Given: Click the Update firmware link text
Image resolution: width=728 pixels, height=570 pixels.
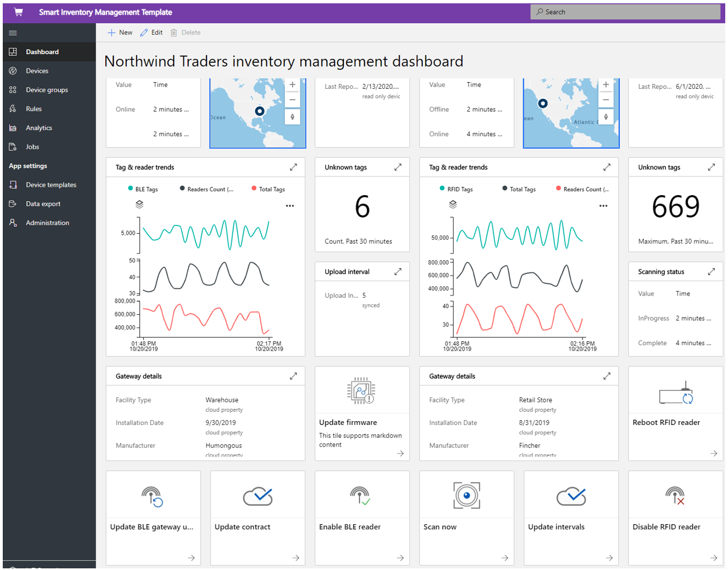Looking at the screenshot, I should click(348, 422).
